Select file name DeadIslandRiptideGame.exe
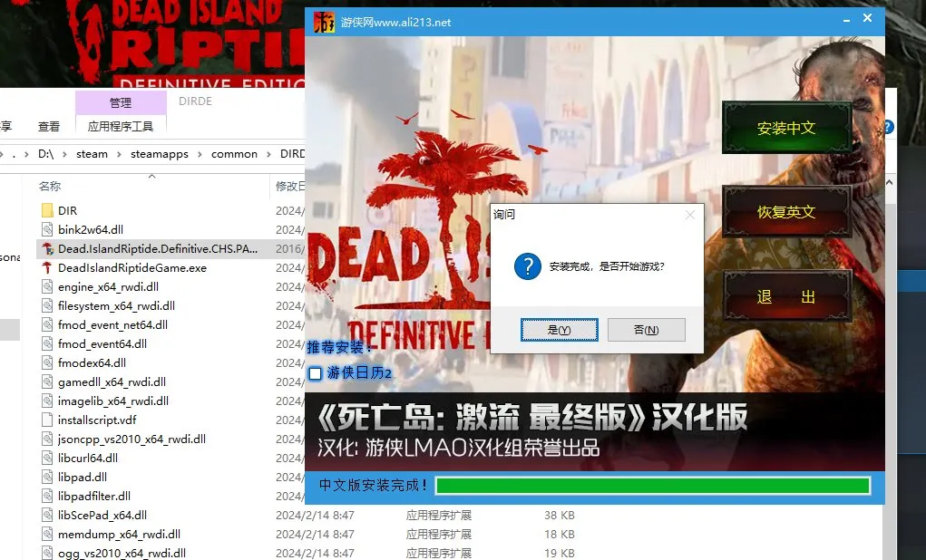This screenshot has height=560, width=926. pyautogui.click(x=132, y=268)
